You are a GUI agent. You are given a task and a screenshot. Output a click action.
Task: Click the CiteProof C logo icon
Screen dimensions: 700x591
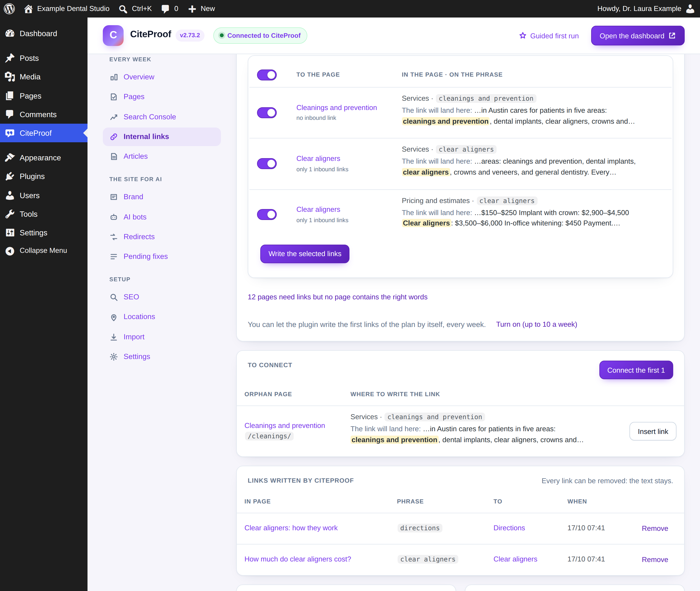pos(113,35)
